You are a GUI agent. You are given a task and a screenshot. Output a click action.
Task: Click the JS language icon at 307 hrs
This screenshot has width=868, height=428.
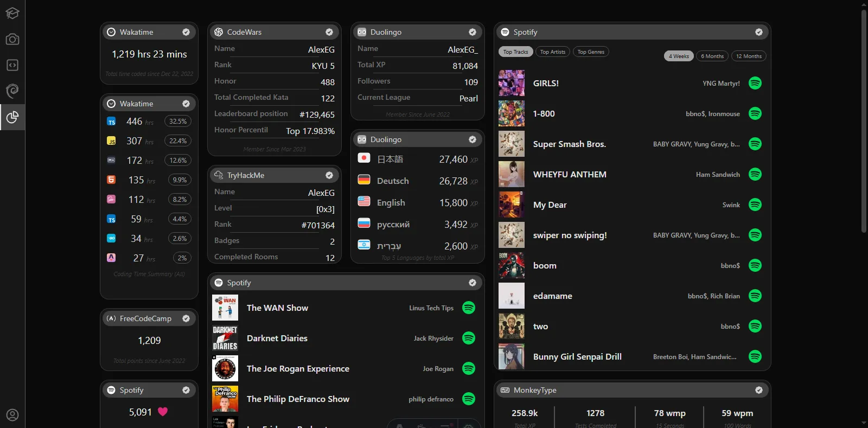111,140
